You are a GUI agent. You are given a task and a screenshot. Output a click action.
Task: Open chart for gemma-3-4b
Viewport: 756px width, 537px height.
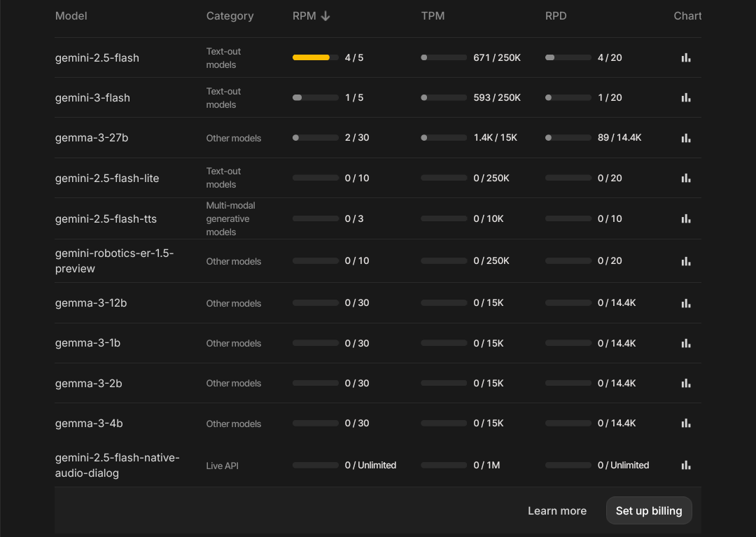tap(685, 424)
